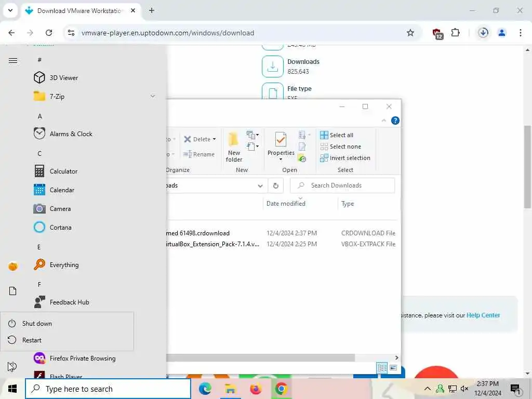532x399 pixels.
Task: Jump to letter C section header
Action: point(39,153)
